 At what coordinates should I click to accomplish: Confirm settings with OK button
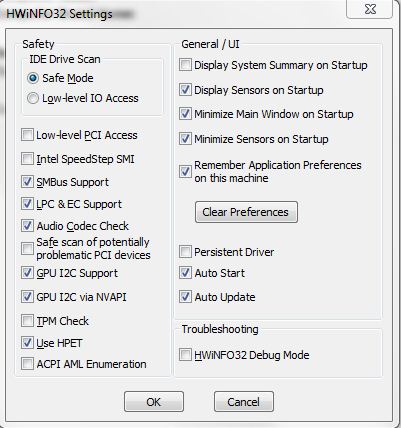[154, 402]
